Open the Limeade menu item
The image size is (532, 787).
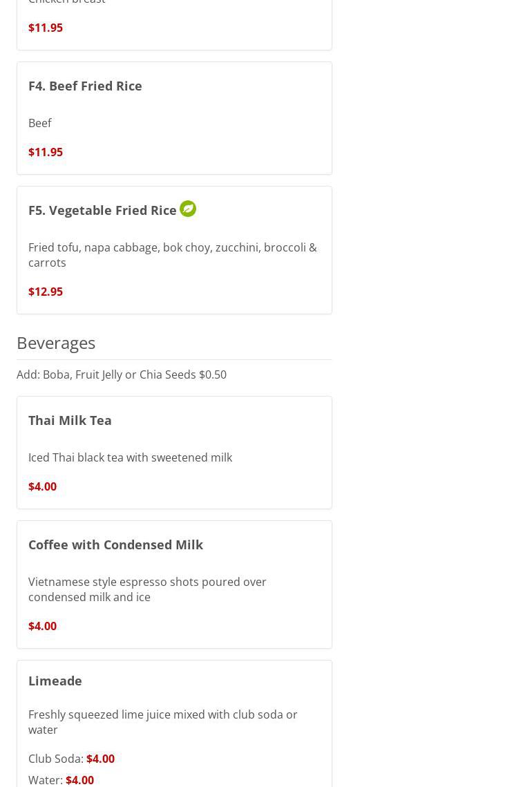pyautogui.click(x=55, y=681)
